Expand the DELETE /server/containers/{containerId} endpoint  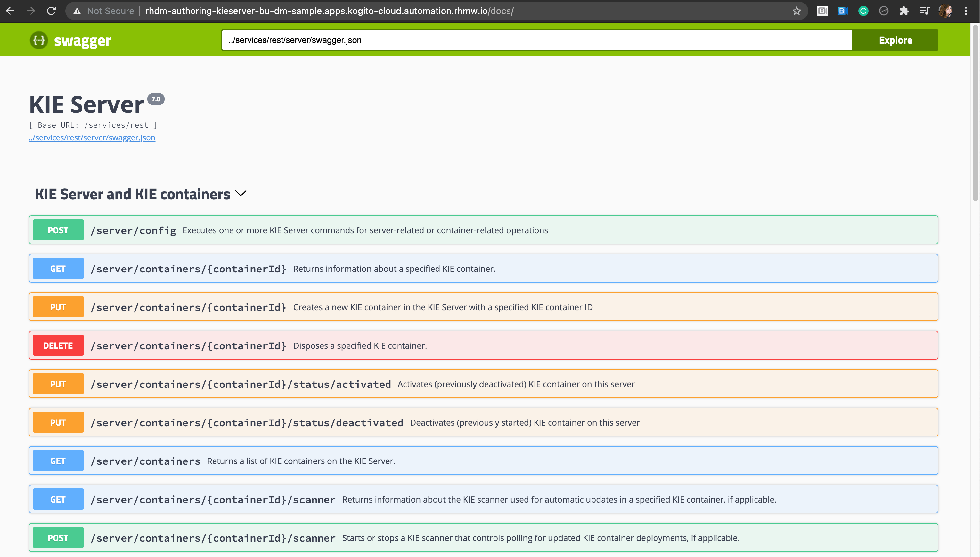point(484,345)
